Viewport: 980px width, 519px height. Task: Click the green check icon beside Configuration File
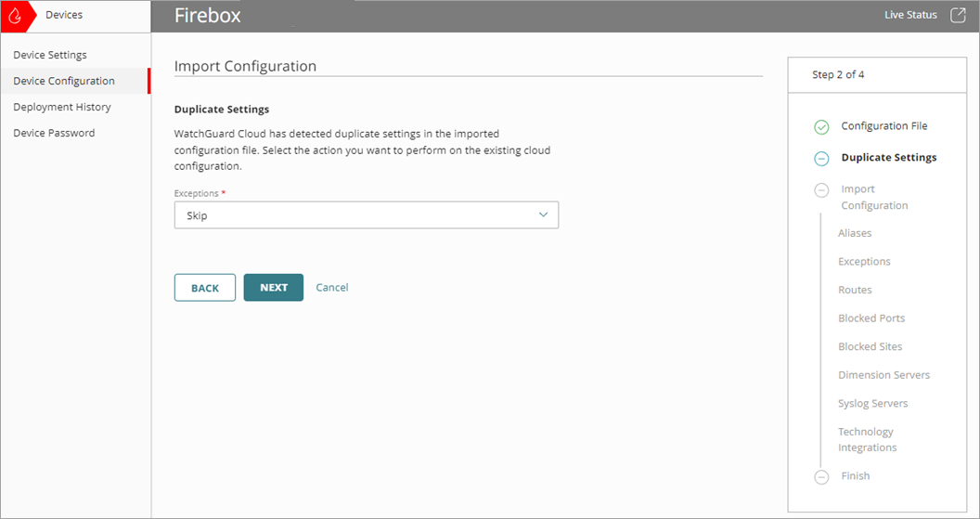point(821,127)
